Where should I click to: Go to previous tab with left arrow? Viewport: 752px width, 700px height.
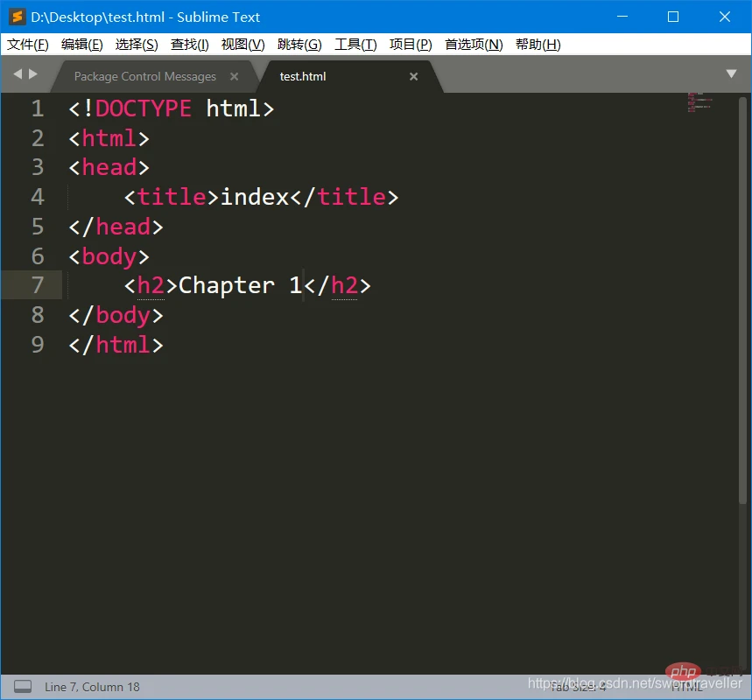tap(18, 73)
